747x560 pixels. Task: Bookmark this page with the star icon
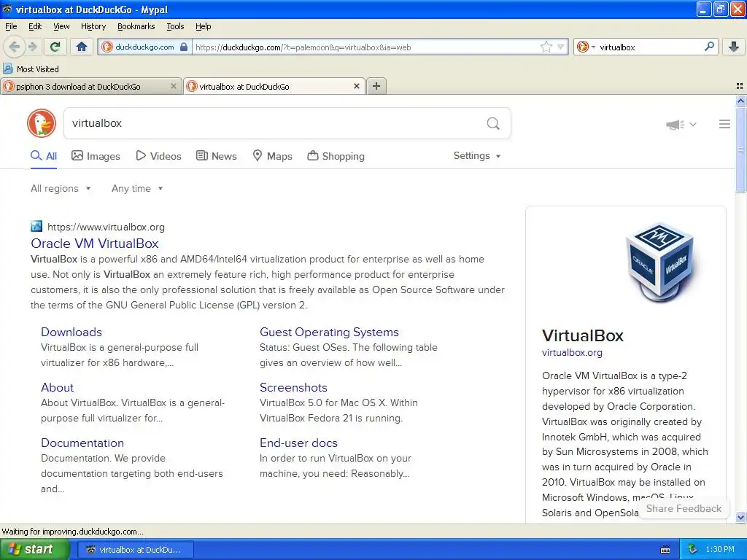[546, 47]
